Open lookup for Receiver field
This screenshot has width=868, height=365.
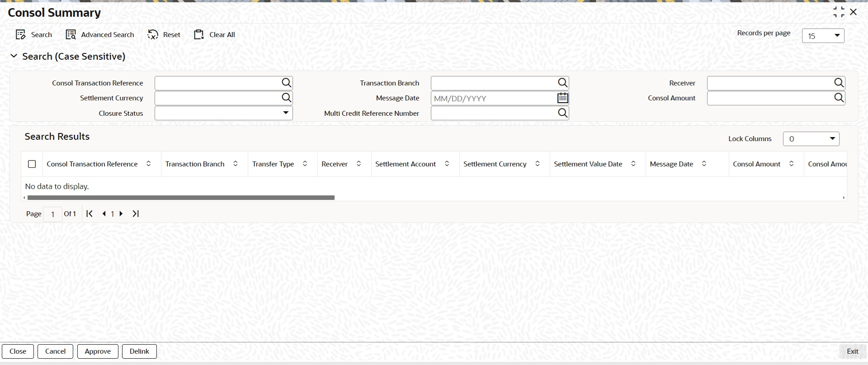point(839,83)
